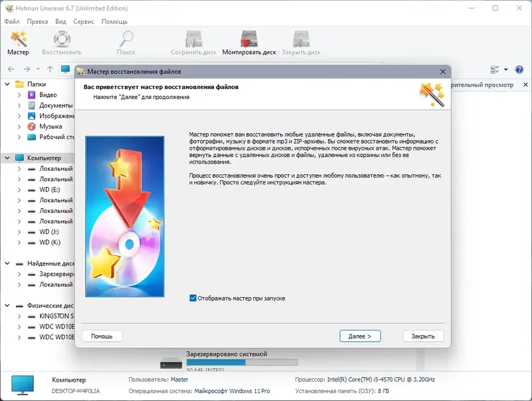Expand the KINGSTON disk node
The height and width of the screenshot is (401, 532).
(x=19, y=317)
